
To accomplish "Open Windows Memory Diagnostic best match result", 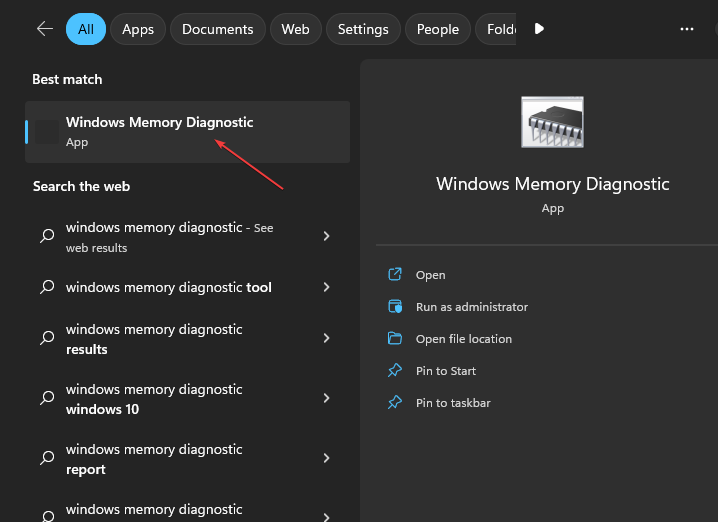I will point(187,132).
